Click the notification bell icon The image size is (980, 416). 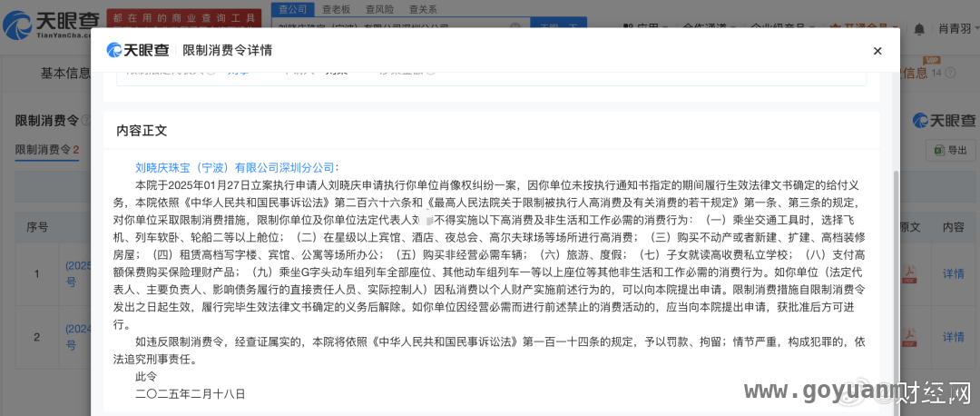coord(919,29)
